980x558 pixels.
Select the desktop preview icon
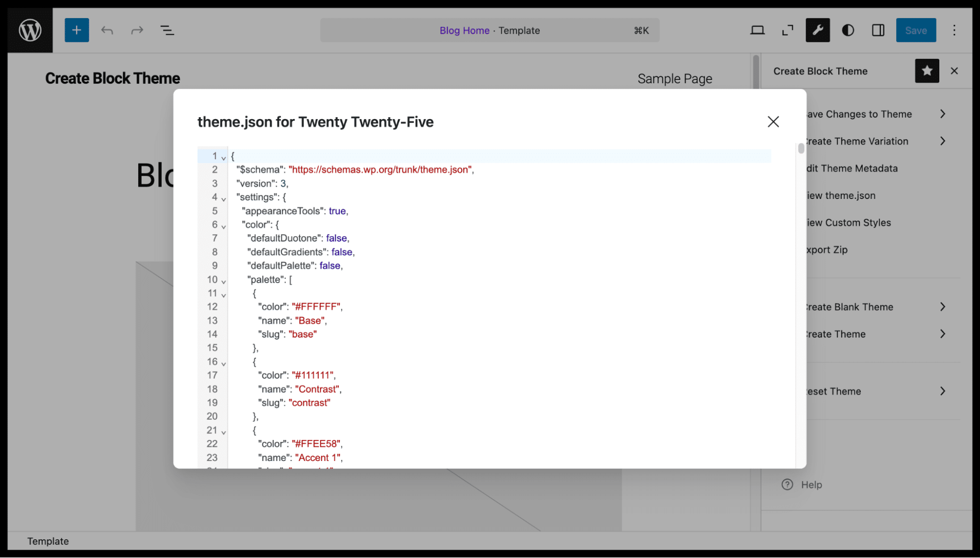click(x=757, y=30)
